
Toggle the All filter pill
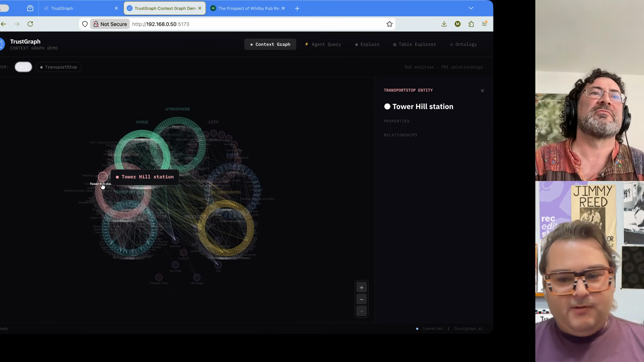tap(23, 67)
